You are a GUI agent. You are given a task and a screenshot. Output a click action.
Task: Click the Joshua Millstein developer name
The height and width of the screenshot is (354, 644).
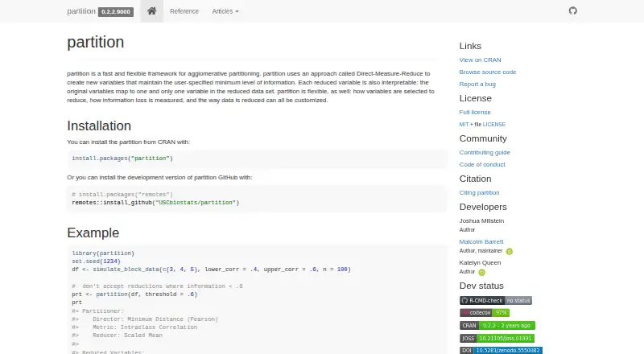pos(481,221)
